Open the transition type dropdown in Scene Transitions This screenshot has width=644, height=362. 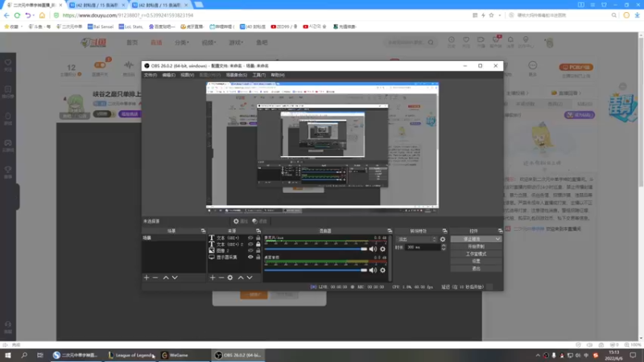coord(416,239)
